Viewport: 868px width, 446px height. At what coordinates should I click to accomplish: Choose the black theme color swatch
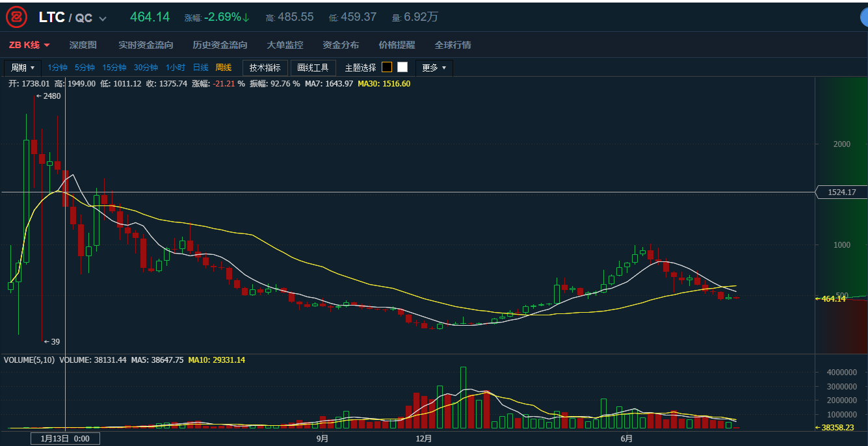click(387, 67)
